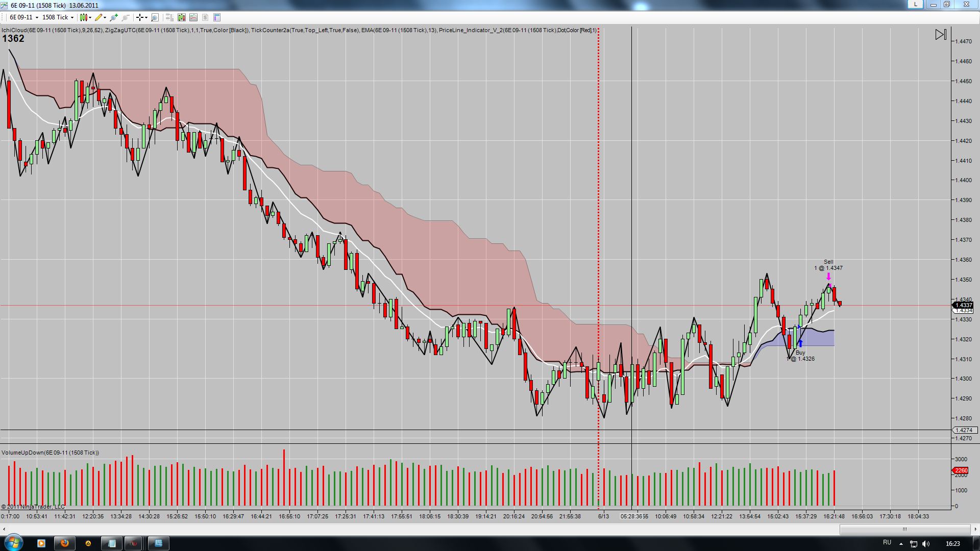Screen dimensions: 980x551
Task: Click the chart window title icon
Action: (x=5, y=5)
